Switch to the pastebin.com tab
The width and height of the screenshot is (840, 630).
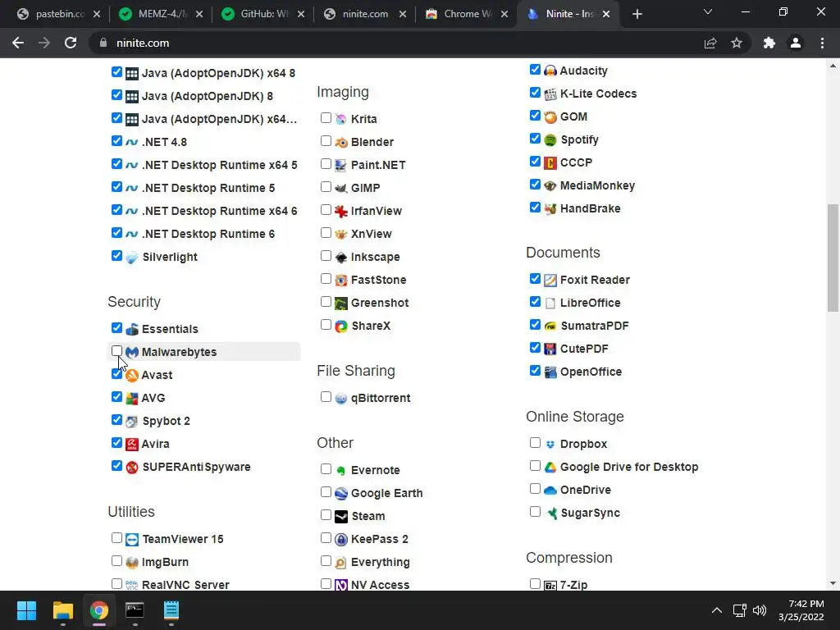[58, 14]
